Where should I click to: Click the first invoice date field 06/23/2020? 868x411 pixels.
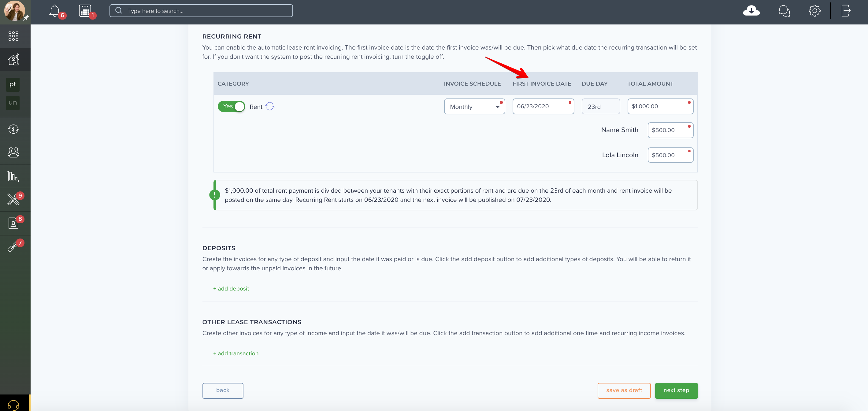[x=543, y=106]
